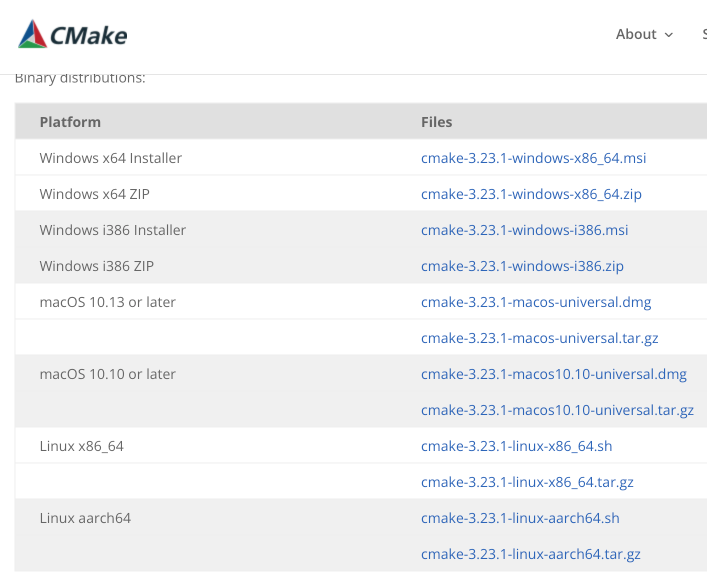Select the 'Windows i386 ZIP' platform text
Viewport: 707px width, 578px height.
click(x=97, y=266)
